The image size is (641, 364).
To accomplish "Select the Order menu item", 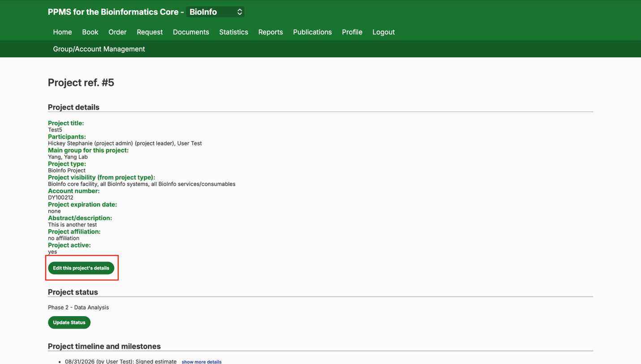I will (117, 32).
